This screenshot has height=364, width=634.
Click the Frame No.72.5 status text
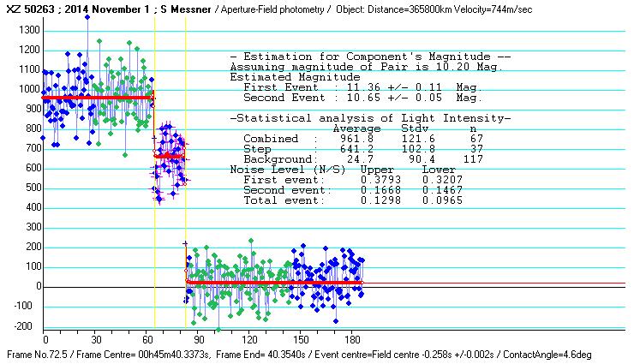(x=38, y=354)
